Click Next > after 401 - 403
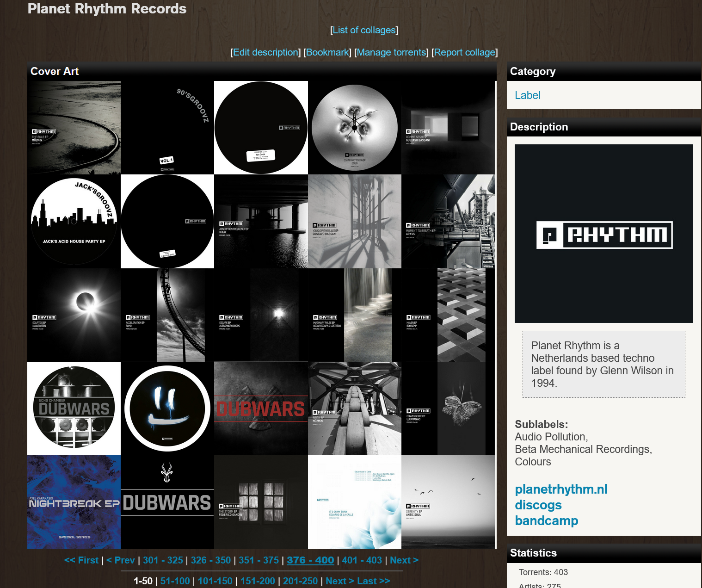Viewport: 702px width, 588px height. click(404, 560)
